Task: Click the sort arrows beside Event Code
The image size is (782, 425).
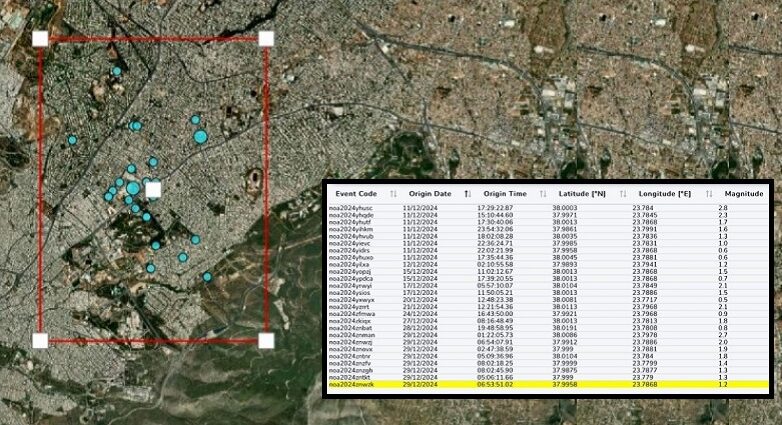Action: pos(393,193)
